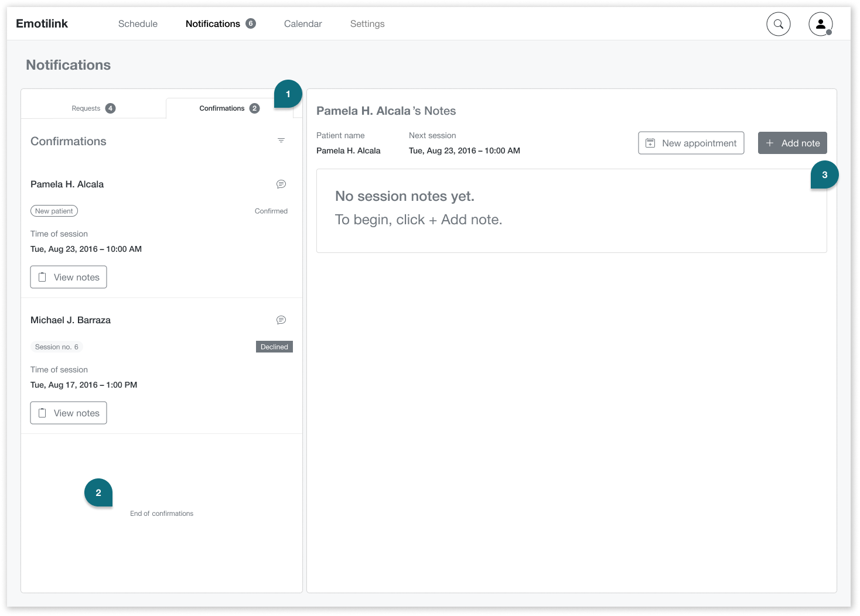
Task: Open chat bubble for Michael J. Barraza
Action: [281, 320]
